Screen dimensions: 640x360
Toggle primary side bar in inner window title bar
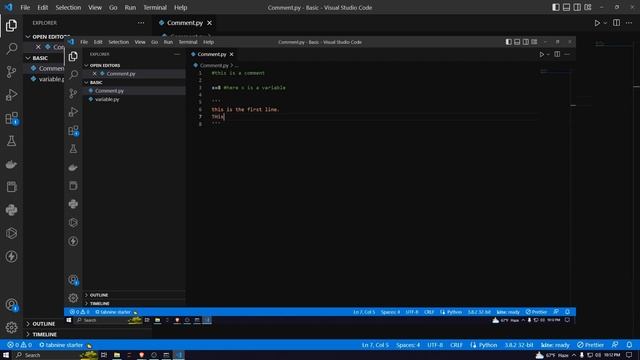pos(509,42)
